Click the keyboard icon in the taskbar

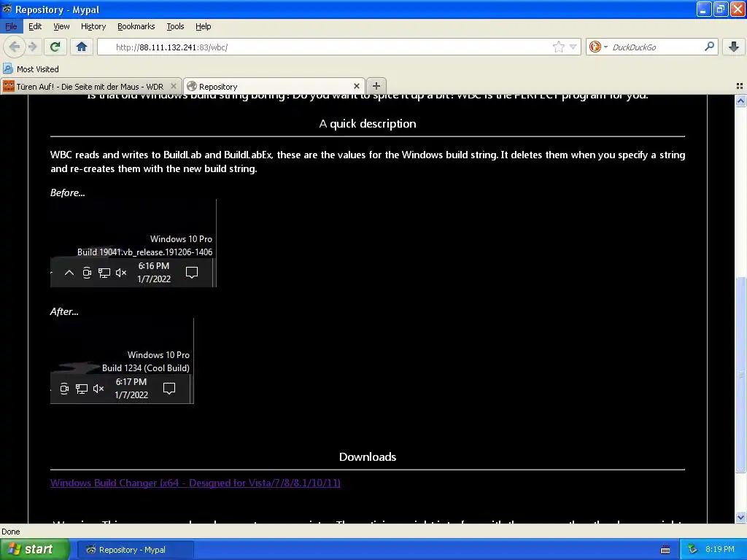(x=665, y=550)
